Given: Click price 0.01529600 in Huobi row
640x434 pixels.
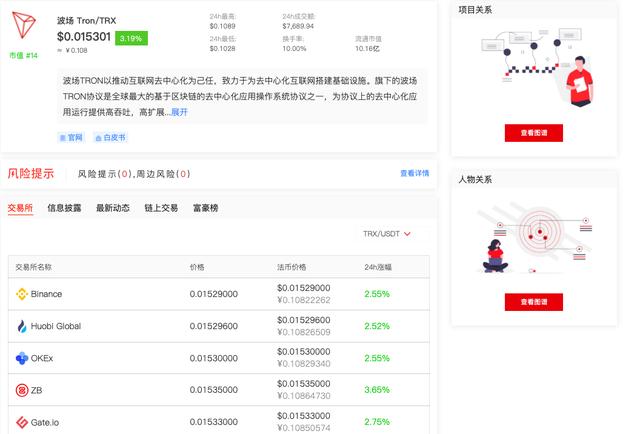Looking at the screenshot, I should [213, 326].
